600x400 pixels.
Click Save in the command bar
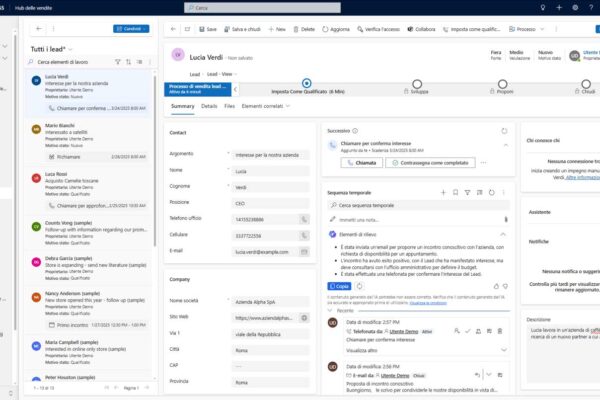[x=208, y=29]
